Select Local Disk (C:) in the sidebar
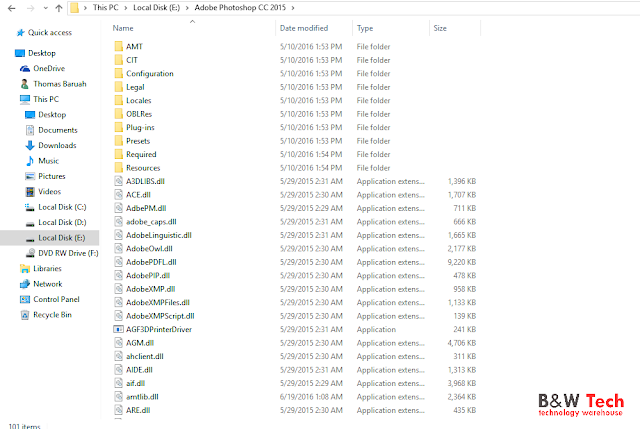 (x=56, y=207)
